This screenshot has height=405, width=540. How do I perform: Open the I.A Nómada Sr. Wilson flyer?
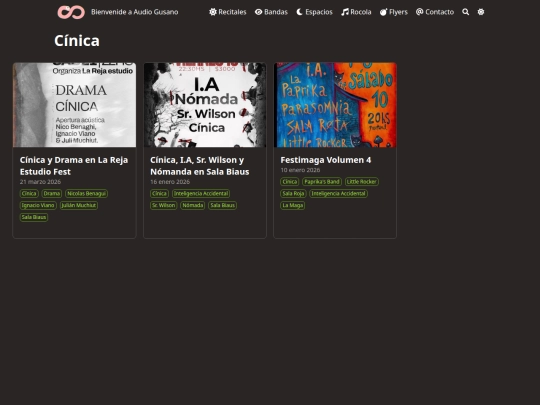(x=205, y=105)
